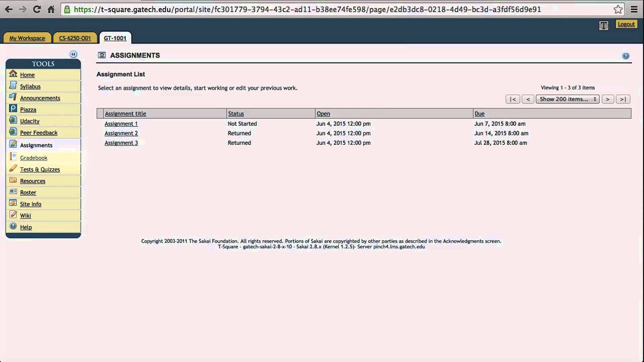Click the Home house icon
644x362 pixels.
point(13,74)
